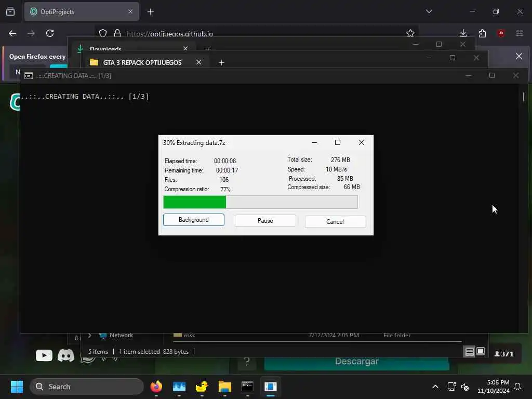Click the uBlock Origin toolbar icon
532x399 pixels.
point(501,33)
